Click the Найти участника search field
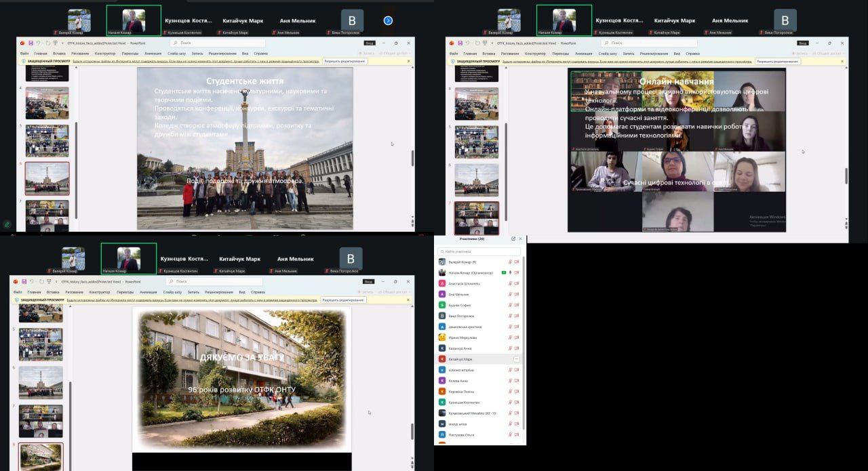 478,251
